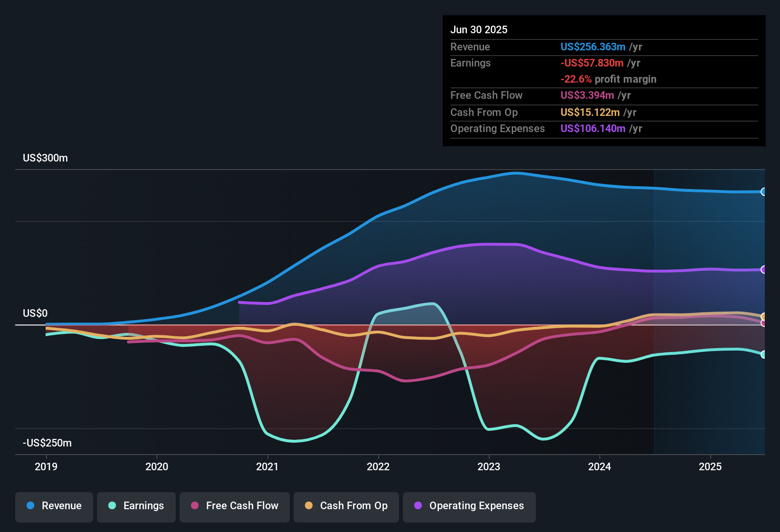
Task: Click the -22.6% profit margin indicator
Action: tap(577, 79)
